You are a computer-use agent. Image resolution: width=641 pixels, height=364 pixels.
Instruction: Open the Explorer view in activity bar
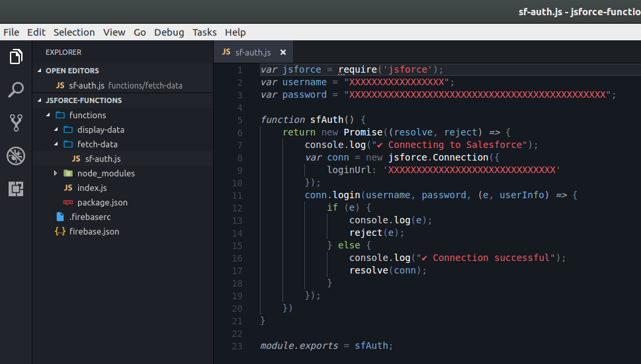[x=16, y=56]
